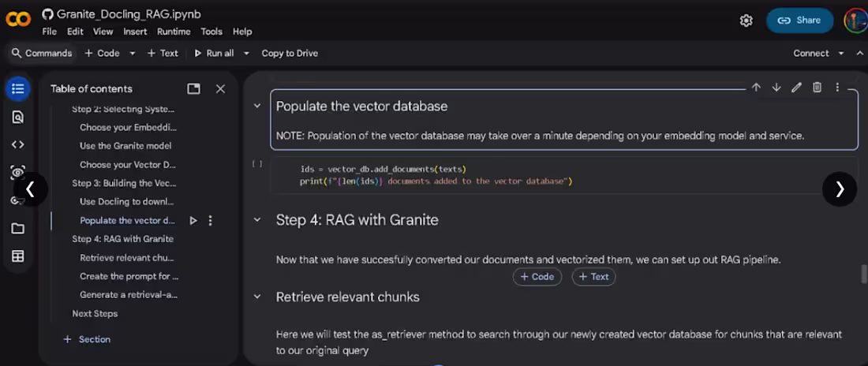Collapse Retrieve relevant chunks section
The image size is (868, 366).
tap(257, 297)
